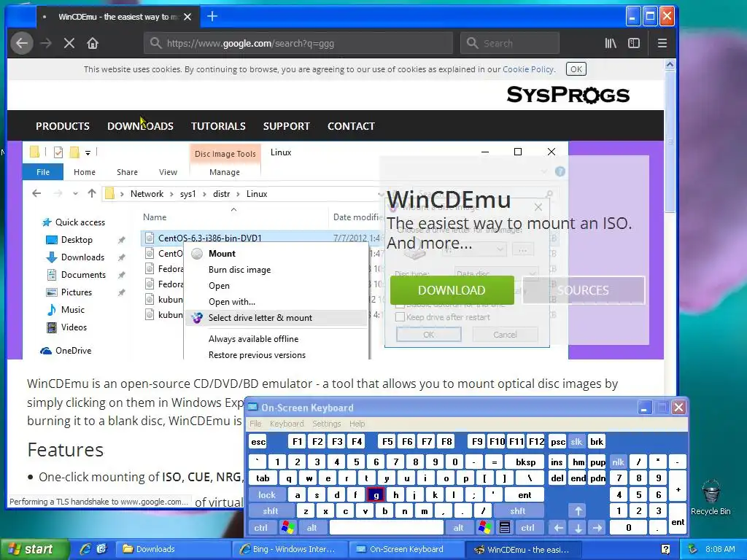747x560 pixels.
Task: Toggle the browser sidebar icon
Action: coord(634,43)
